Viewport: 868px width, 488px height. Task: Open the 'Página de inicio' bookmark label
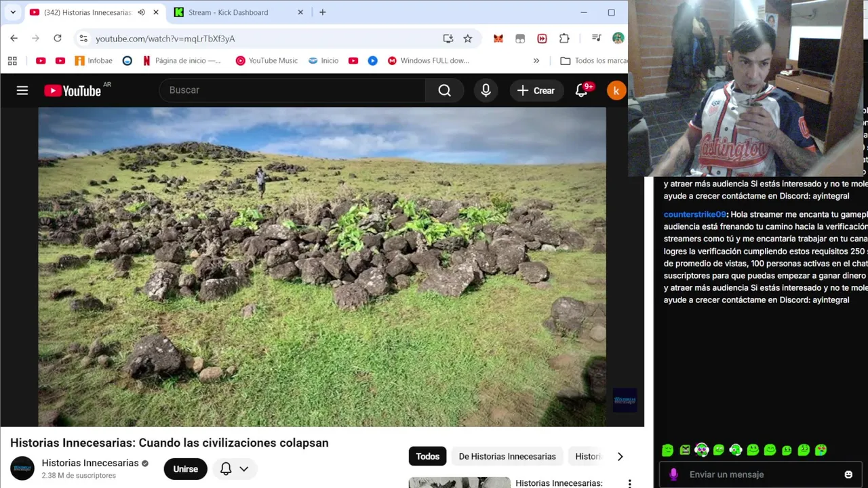pos(188,60)
